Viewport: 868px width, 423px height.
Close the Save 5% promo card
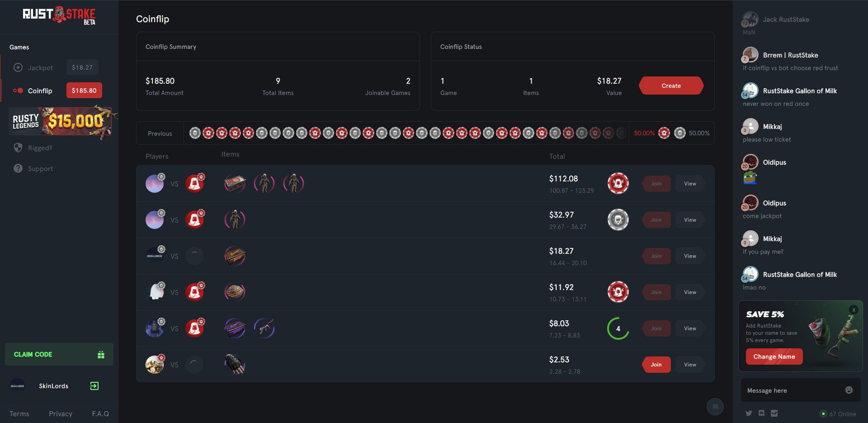pos(853,310)
